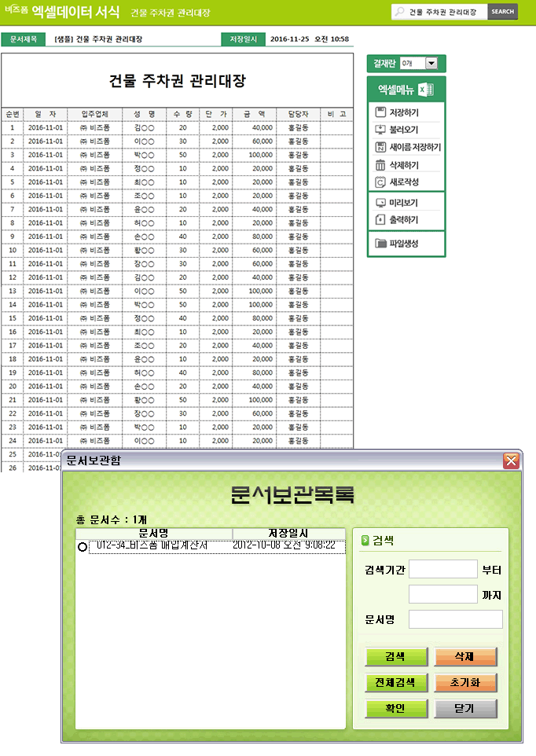Viewport: 536px width, 756px height.
Task: Click the end date field before 까지
Action: (443, 594)
